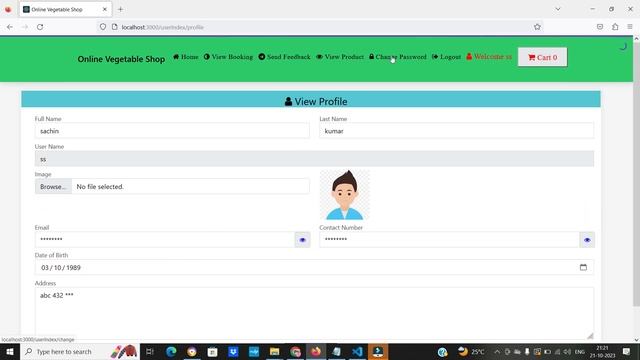Reveal the Contact Number with eye icon
The image size is (640, 360).
[587, 240]
